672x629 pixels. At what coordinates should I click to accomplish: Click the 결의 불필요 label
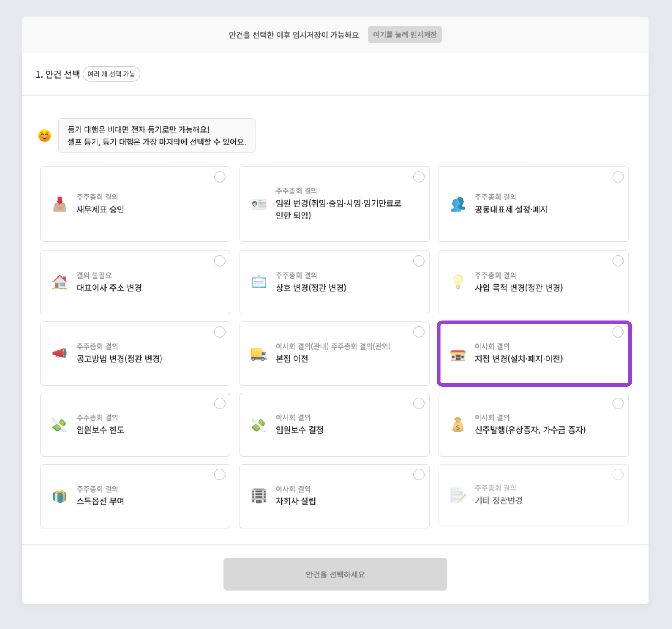(94, 275)
